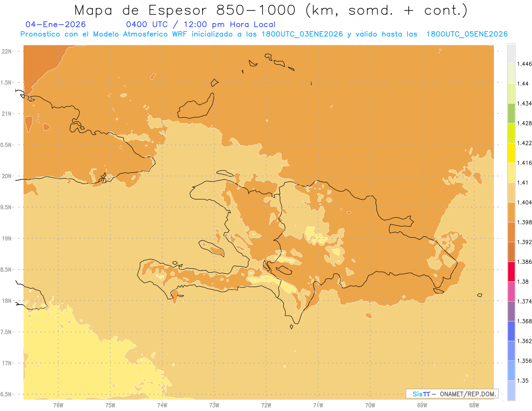The height and width of the screenshot is (411, 532).
Task: Pick the purple colorbar segment above 1.368
Action: (511, 311)
